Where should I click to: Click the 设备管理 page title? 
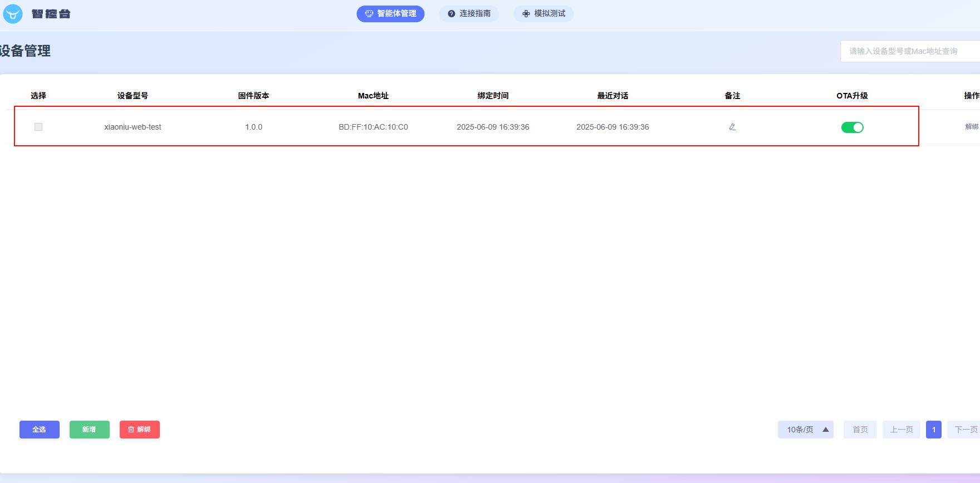click(25, 51)
